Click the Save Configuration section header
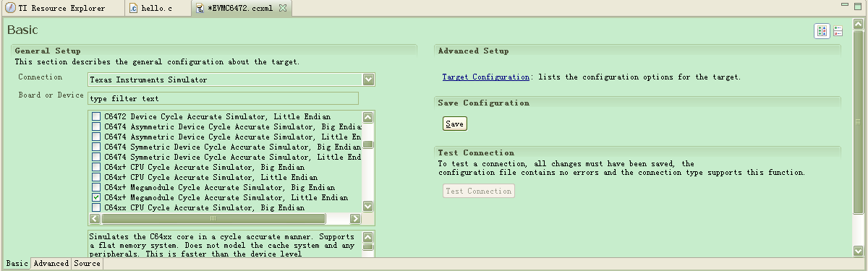 [x=484, y=103]
